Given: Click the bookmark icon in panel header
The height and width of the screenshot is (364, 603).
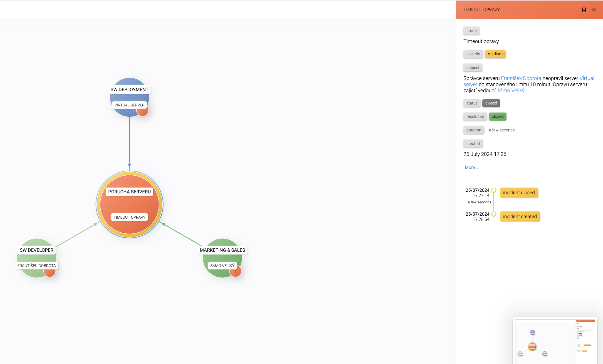Looking at the screenshot, I should [x=584, y=10].
